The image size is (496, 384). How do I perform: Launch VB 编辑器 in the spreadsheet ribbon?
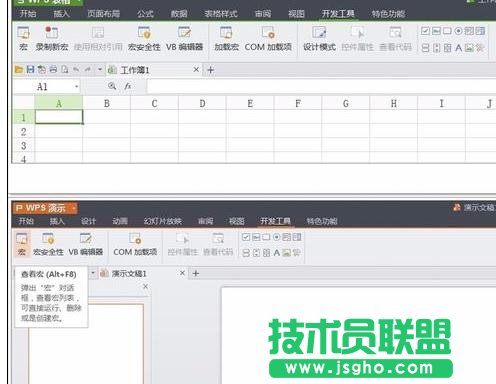click(x=184, y=39)
